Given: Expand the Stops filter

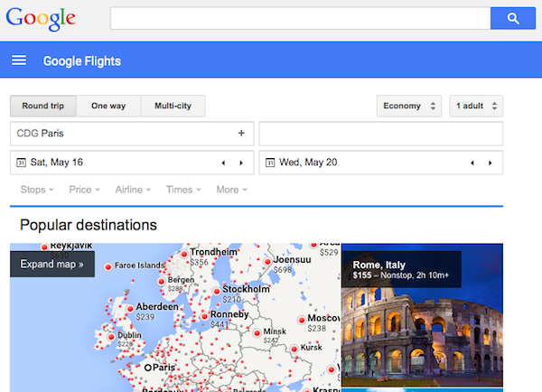Looking at the screenshot, I should coord(37,190).
